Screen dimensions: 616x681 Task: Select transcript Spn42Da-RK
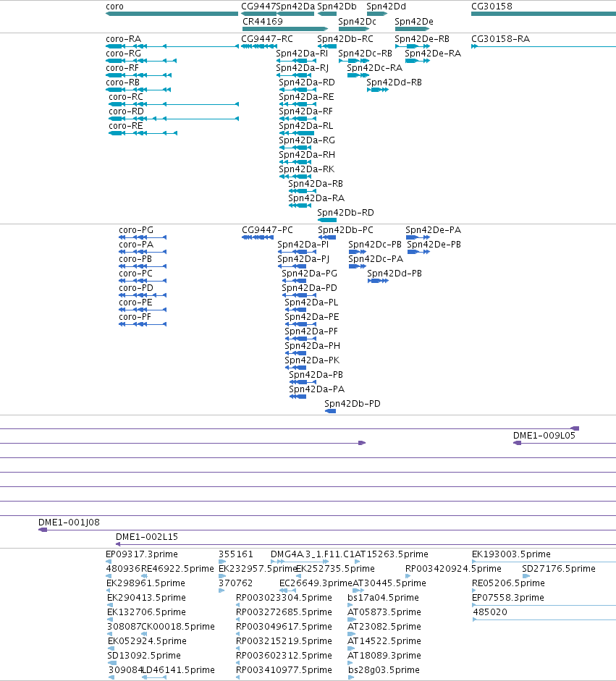pyautogui.click(x=295, y=177)
